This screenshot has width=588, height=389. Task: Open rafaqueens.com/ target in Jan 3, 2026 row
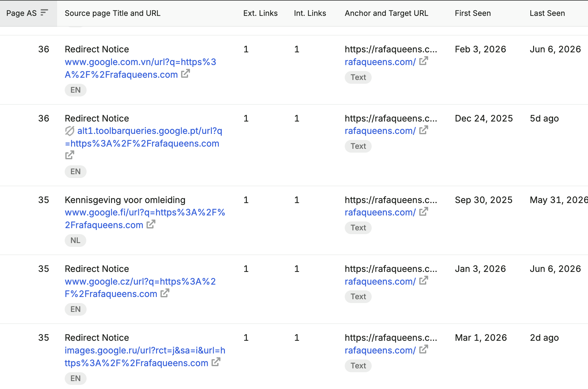pos(380,281)
